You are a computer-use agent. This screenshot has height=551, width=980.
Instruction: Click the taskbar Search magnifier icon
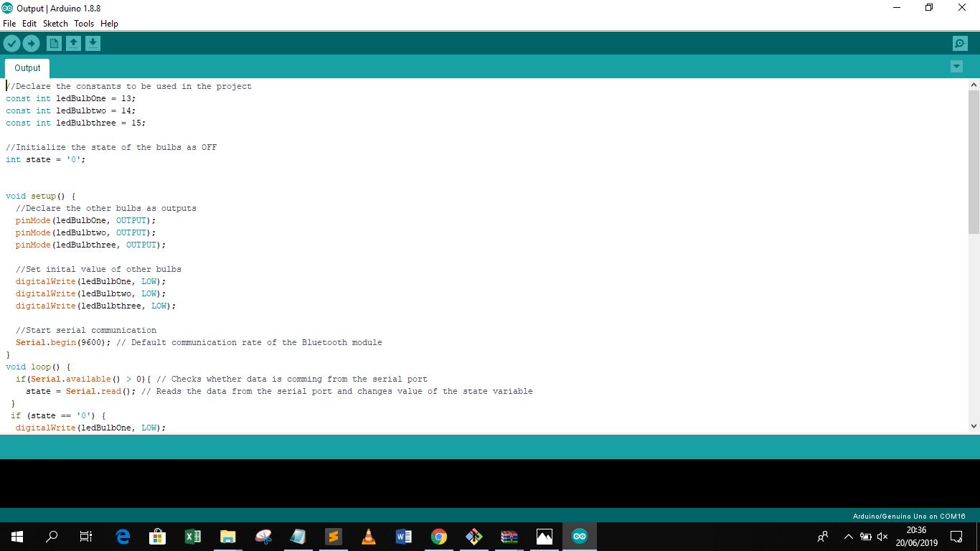(x=52, y=537)
